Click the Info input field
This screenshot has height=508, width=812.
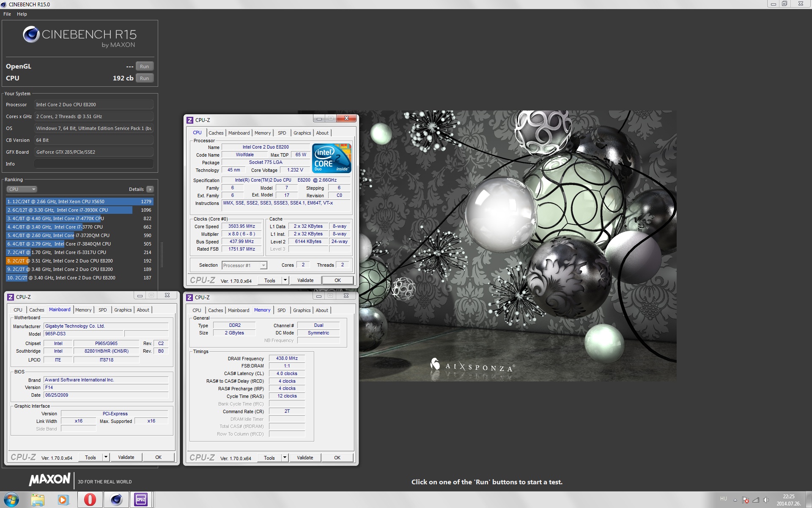click(x=94, y=164)
